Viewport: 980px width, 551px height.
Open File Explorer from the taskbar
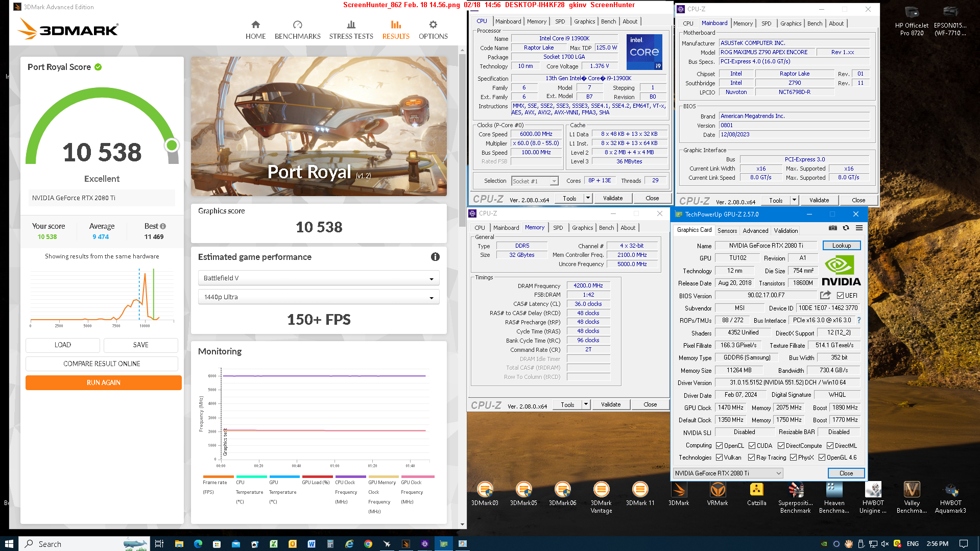coord(179,544)
